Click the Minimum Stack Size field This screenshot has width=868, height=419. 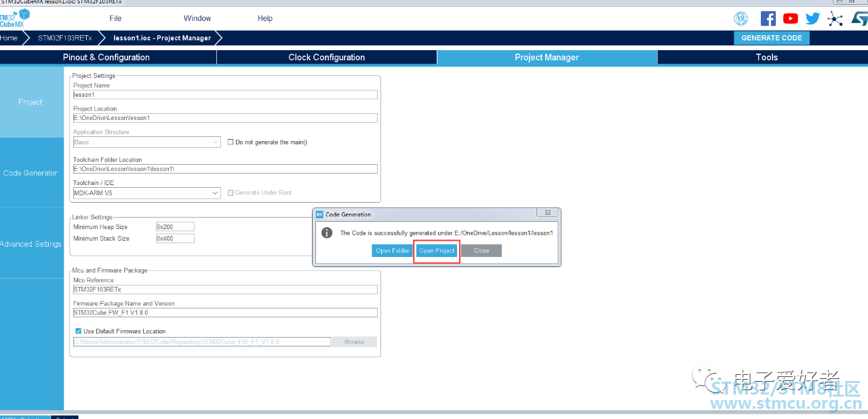[x=175, y=239]
